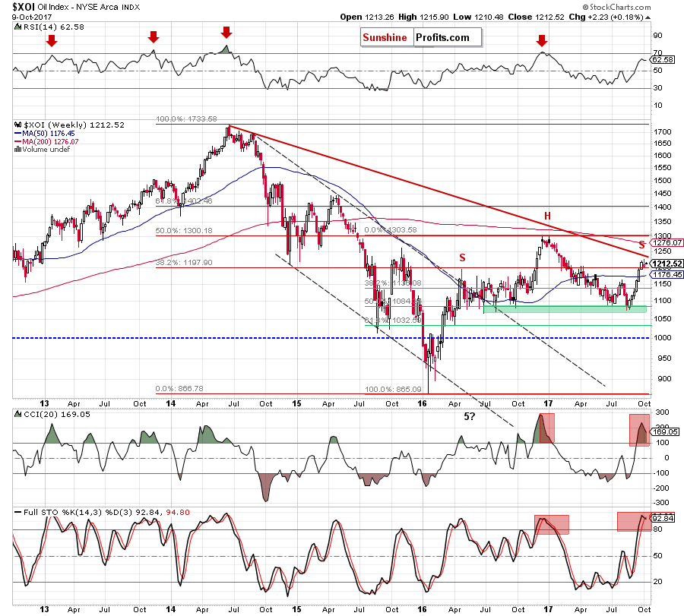Click the 92.84 stochastic value tag

point(663,518)
